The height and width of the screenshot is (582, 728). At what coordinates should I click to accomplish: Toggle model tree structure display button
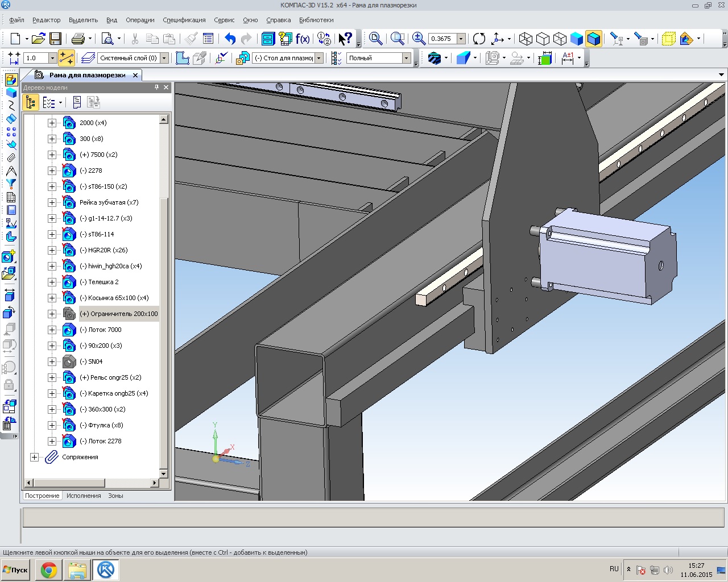coord(31,102)
